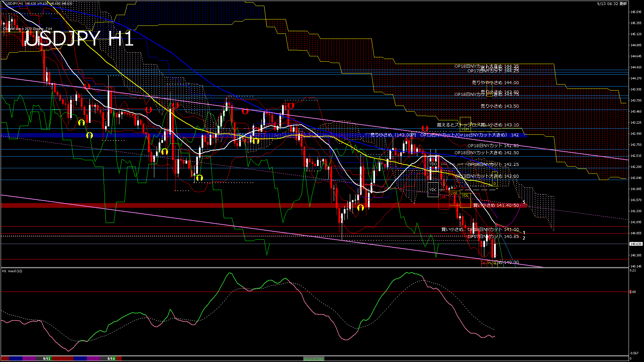Click the OP17日NYカット 140.85 label

[493, 236]
